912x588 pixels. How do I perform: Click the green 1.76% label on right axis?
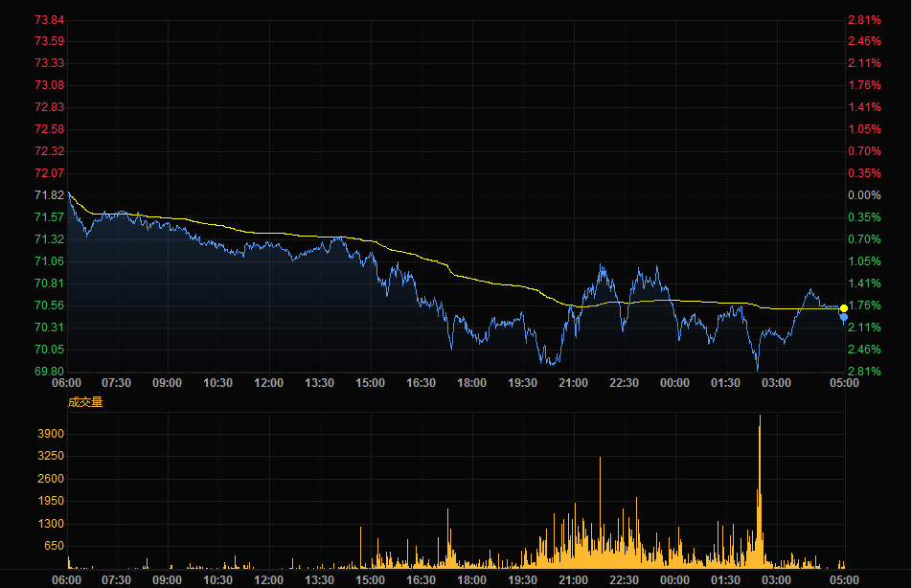[863, 305]
